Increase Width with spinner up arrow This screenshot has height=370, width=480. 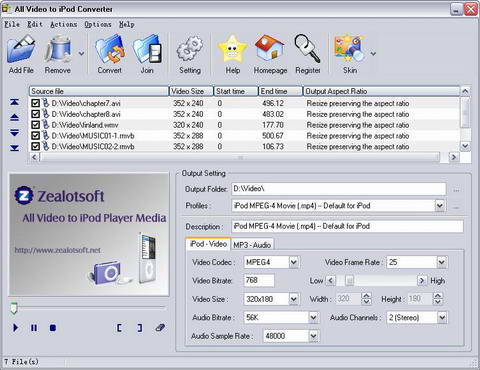coord(366,296)
